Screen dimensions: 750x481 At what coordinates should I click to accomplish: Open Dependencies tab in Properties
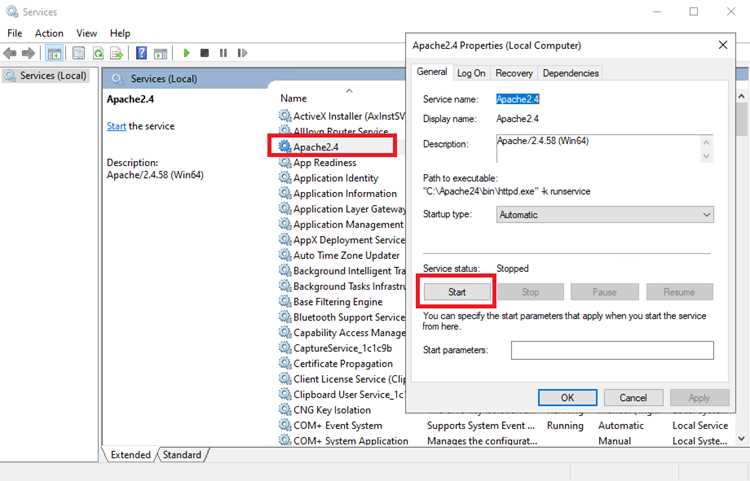coord(571,73)
